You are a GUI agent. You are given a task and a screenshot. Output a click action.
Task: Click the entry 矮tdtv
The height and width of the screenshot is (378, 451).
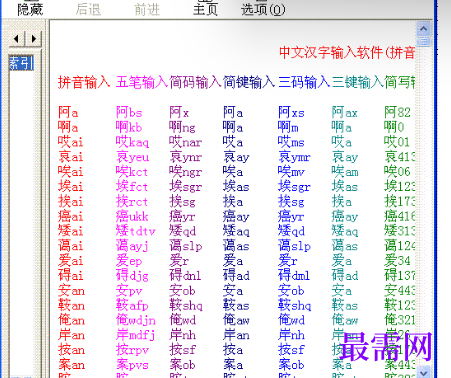pyautogui.click(x=136, y=231)
